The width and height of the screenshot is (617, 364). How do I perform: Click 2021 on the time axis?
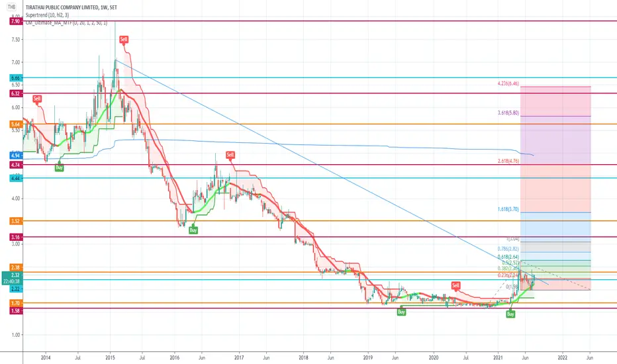498,357
